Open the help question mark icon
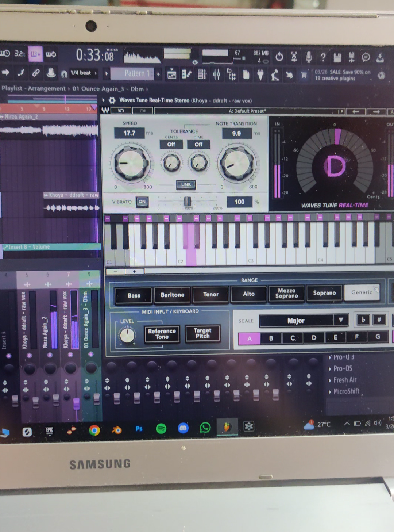This screenshot has height=532, width=394. click(323, 57)
